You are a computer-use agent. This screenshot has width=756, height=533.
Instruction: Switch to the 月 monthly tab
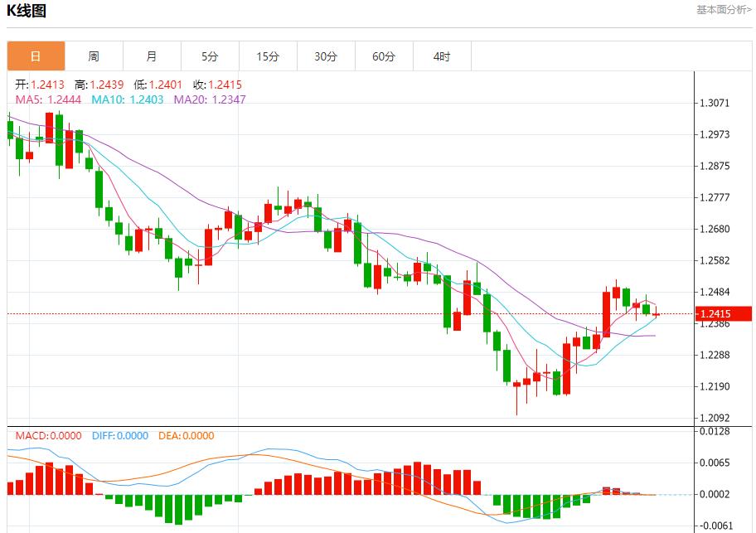(152, 56)
